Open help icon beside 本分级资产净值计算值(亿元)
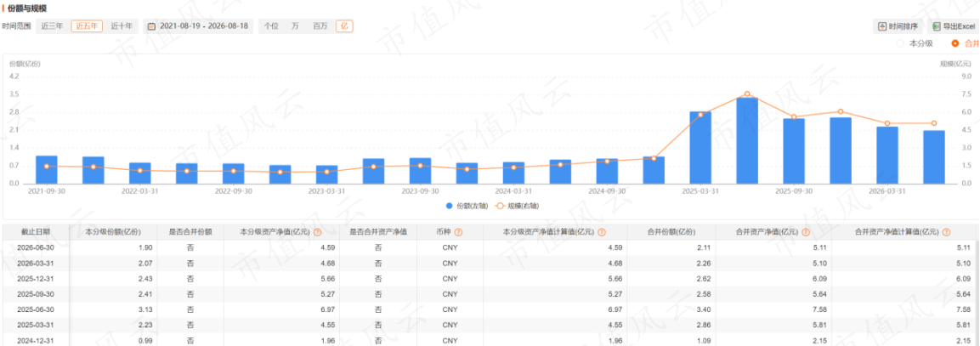The height and width of the screenshot is (346, 980). (x=601, y=231)
